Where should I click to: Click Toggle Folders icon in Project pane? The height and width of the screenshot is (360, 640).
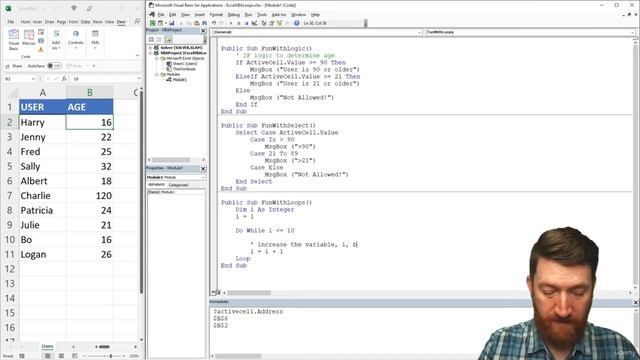click(x=168, y=39)
